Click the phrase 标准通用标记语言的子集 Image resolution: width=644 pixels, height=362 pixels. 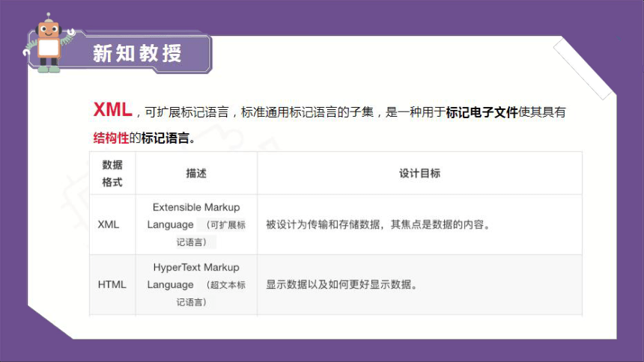[307, 112]
